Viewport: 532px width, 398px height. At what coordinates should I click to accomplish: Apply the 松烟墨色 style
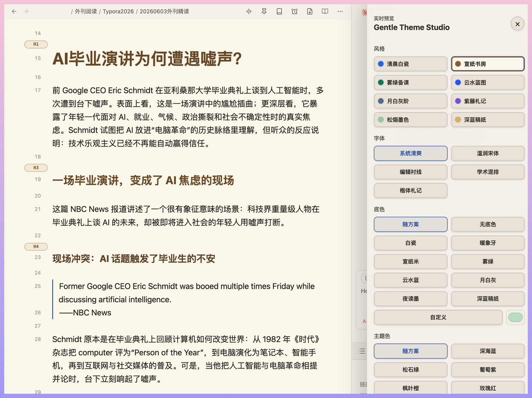[x=411, y=120]
